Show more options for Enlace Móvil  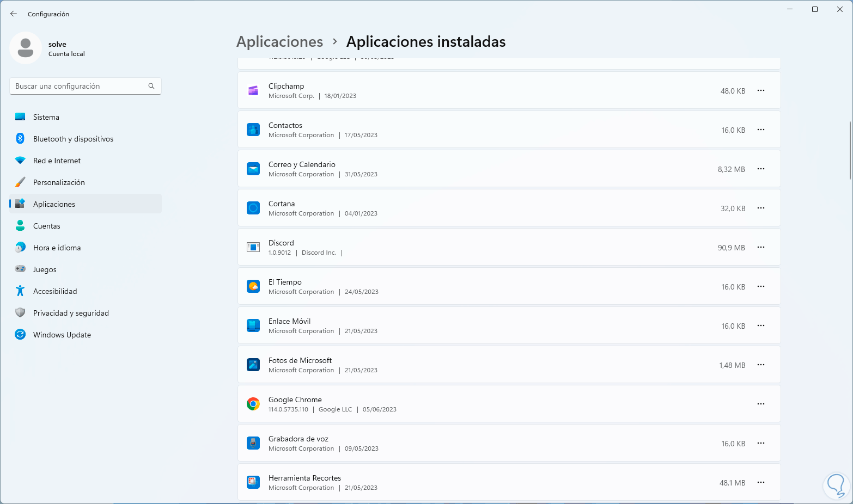[x=761, y=325]
